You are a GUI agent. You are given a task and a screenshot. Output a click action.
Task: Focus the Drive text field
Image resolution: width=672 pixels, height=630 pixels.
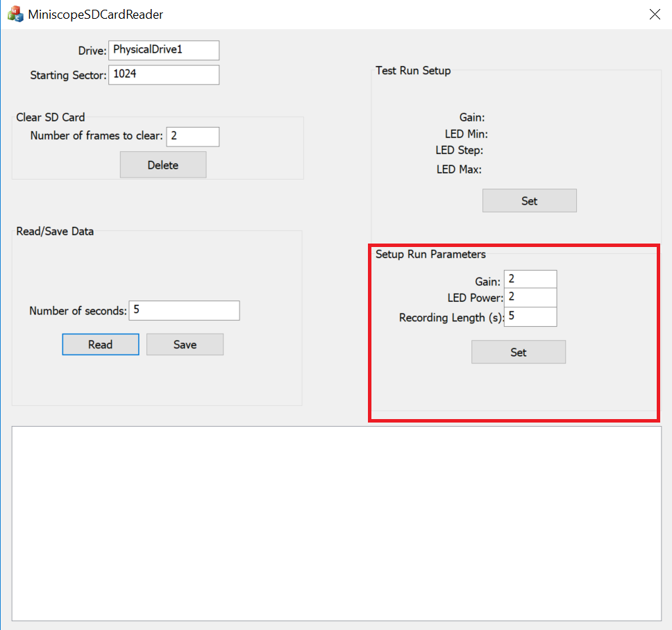pyautogui.click(x=164, y=50)
